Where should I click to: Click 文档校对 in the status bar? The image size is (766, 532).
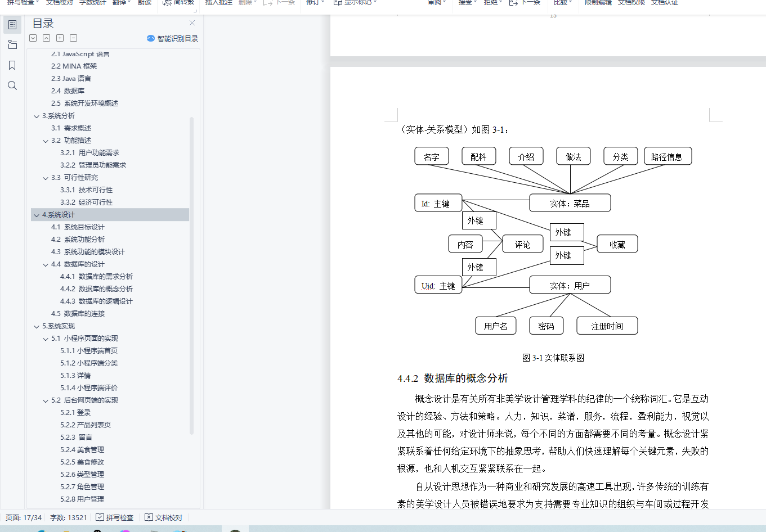coord(164,517)
